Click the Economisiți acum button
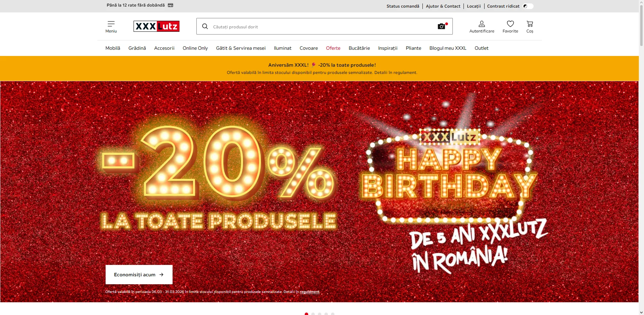Image resolution: width=644 pixels, height=315 pixels. (139, 275)
